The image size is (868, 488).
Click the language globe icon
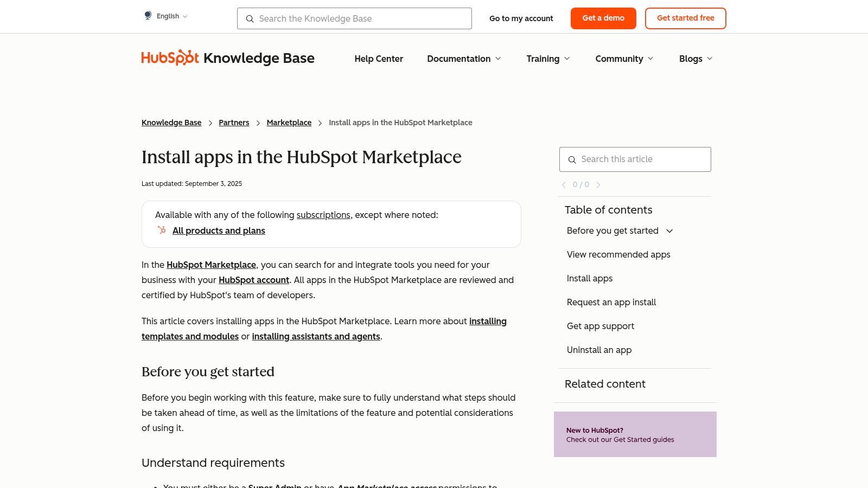(x=148, y=15)
